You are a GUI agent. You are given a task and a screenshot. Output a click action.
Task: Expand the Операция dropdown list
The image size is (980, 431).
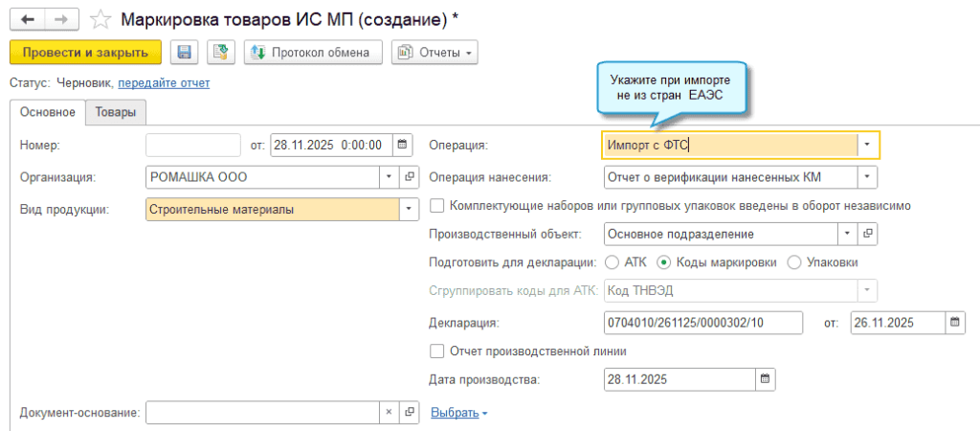pos(867,145)
